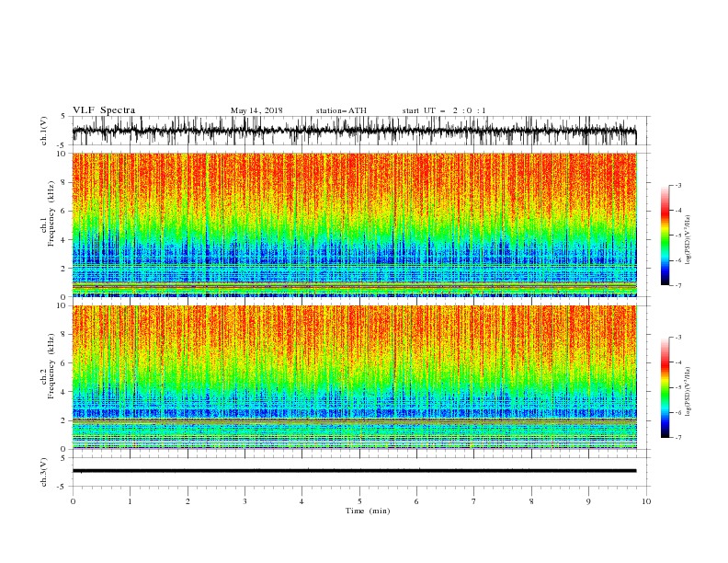Screen dimensions: 728x563
Task: Click the ch.1 "Frequency (kHz)" axis label
Action: tap(51, 214)
